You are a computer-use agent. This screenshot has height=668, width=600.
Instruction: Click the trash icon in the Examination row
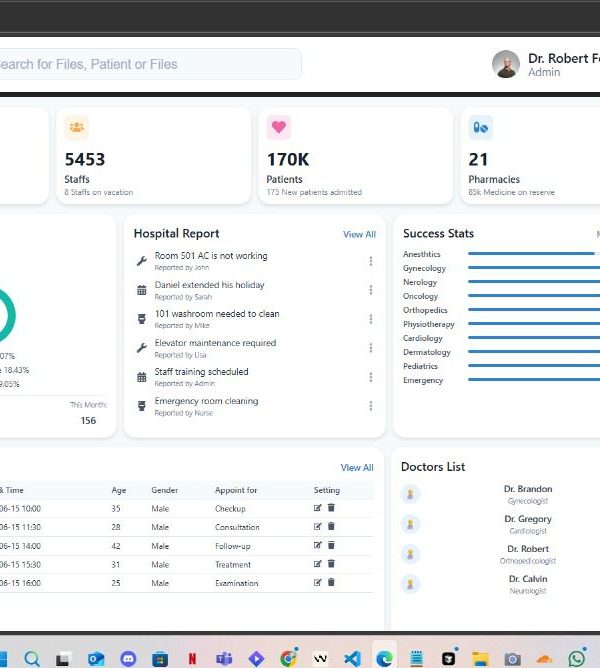tap(331, 583)
